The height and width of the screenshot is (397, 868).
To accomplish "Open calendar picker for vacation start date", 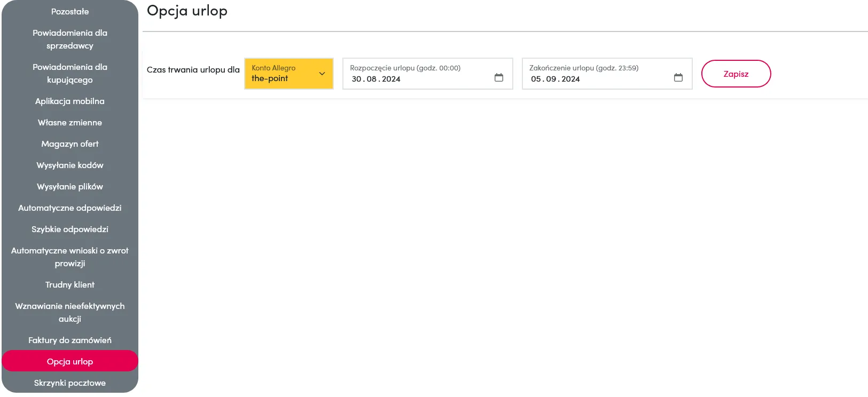I will coord(498,78).
